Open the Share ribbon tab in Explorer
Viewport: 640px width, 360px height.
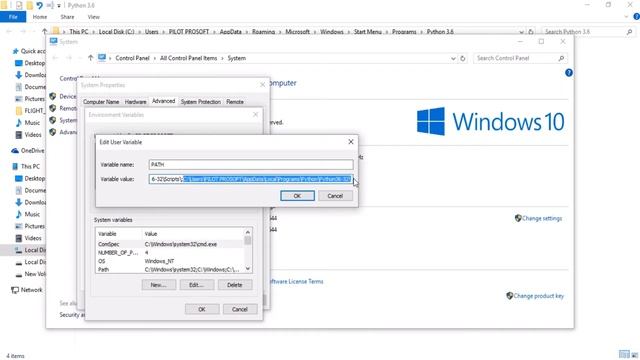(x=67, y=17)
